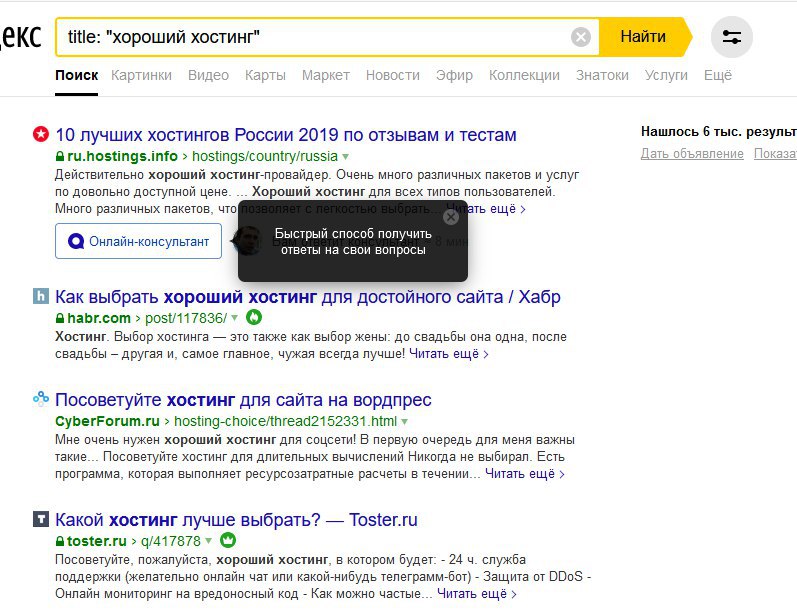Open 'Посоветуйте хостинг для сайта на вордпрес'

pyautogui.click(x=243, y=400)
